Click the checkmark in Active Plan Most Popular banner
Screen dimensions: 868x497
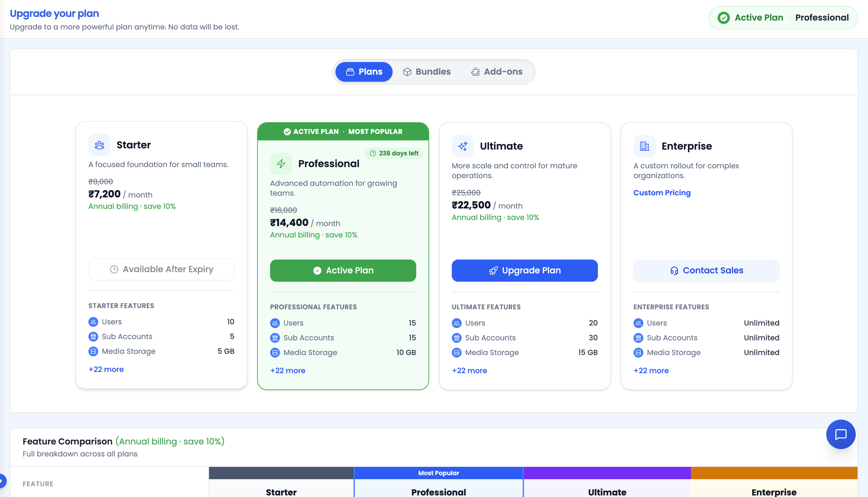pos(287,132)
